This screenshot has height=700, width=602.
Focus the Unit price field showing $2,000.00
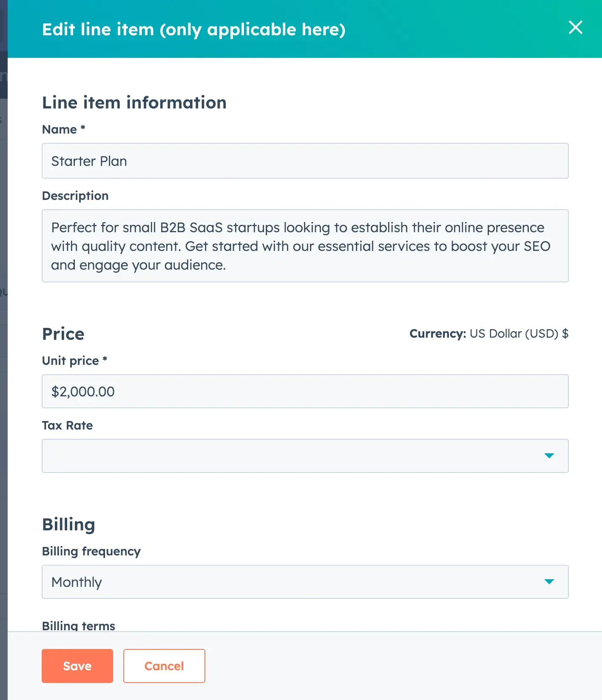(x=305, y=392)
